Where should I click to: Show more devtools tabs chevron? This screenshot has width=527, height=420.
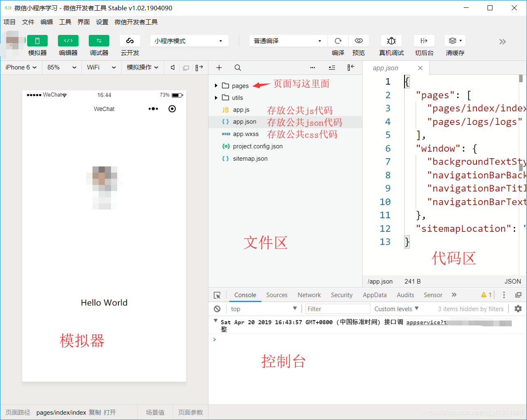[x=454, y=295]
